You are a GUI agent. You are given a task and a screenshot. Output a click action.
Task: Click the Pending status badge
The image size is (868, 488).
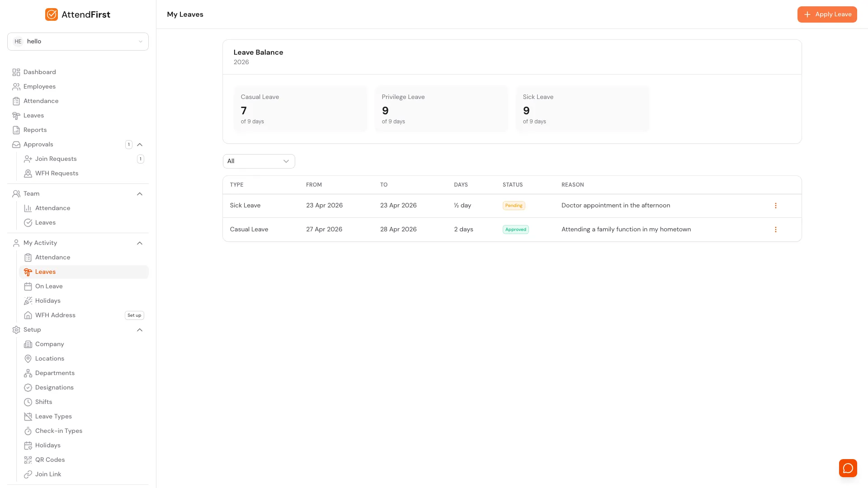pyautogui.click(x=514, y=206)
